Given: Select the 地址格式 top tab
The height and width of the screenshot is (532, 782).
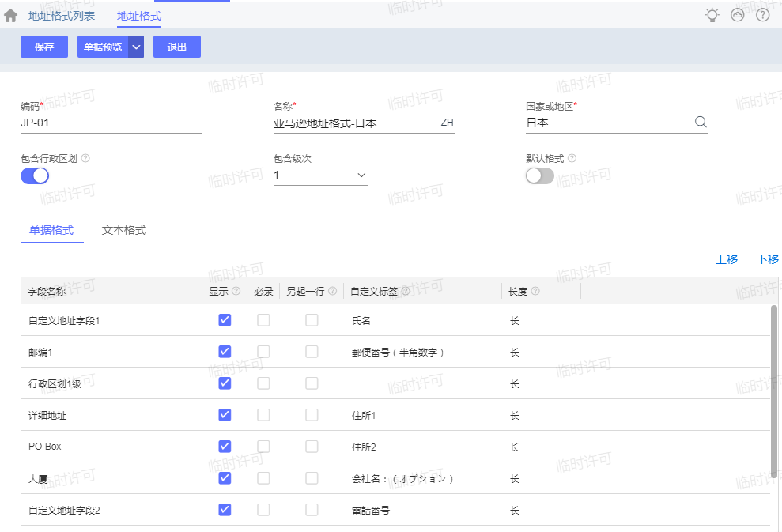Looking at the screenshot, I should [x=139, y=16].
